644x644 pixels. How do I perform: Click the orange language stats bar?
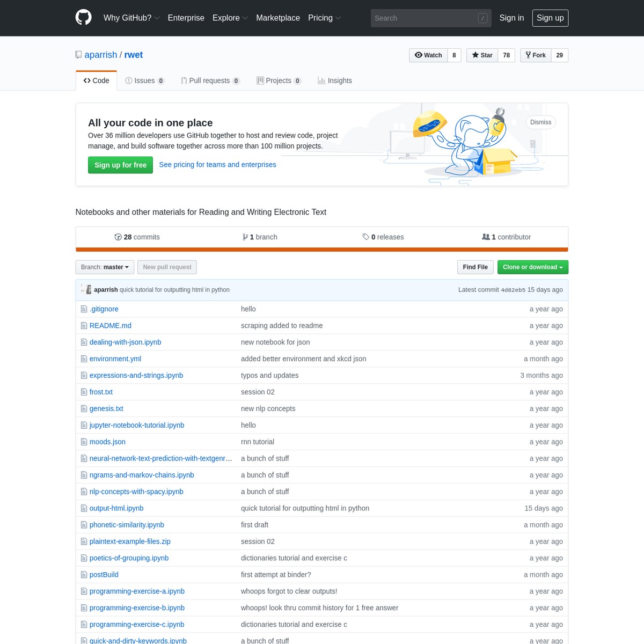pos(322,250)
